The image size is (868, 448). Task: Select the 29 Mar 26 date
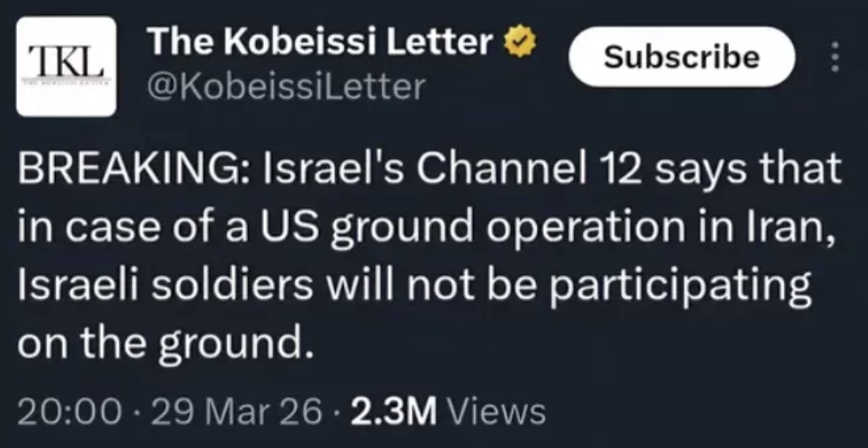(x=236, y=411)
